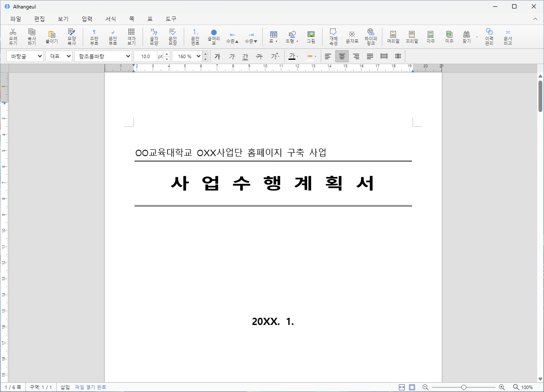
Task: Open the 바탕글 style dropdown
Action: tap(25, 56)
